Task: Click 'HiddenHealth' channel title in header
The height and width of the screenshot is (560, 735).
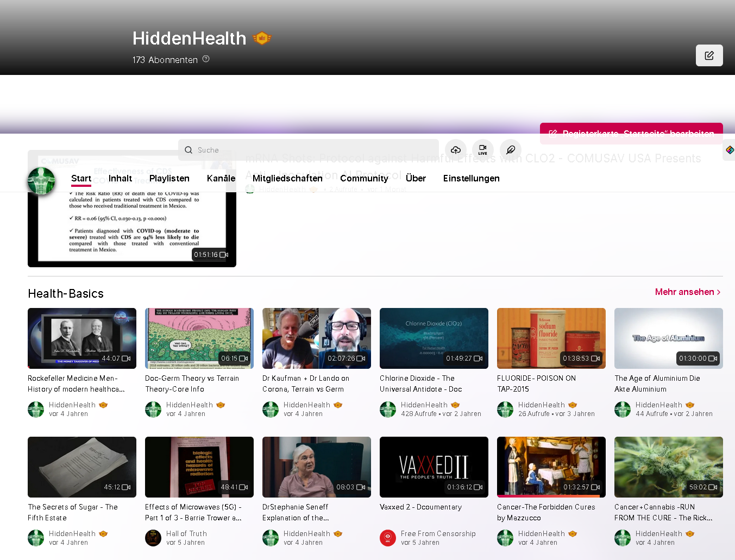Action: (x=190, y=38)
